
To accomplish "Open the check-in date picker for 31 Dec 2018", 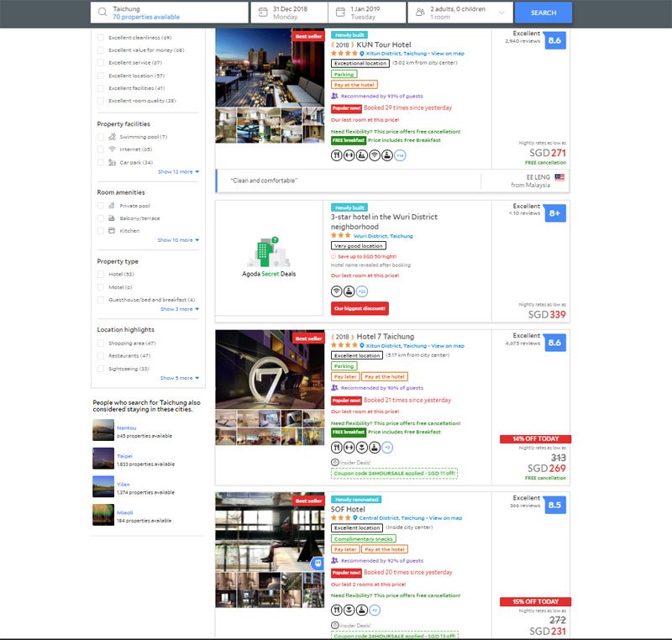I will click(x=289, y=13).
